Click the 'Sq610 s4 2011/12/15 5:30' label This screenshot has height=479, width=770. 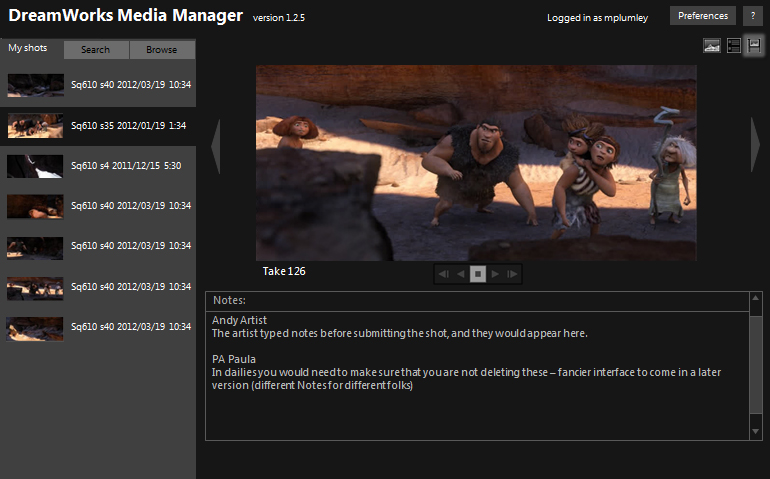point(126,166)
